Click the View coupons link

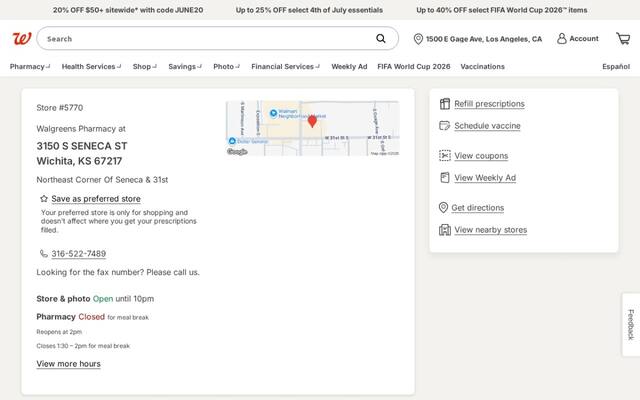[x=481, y=156]
